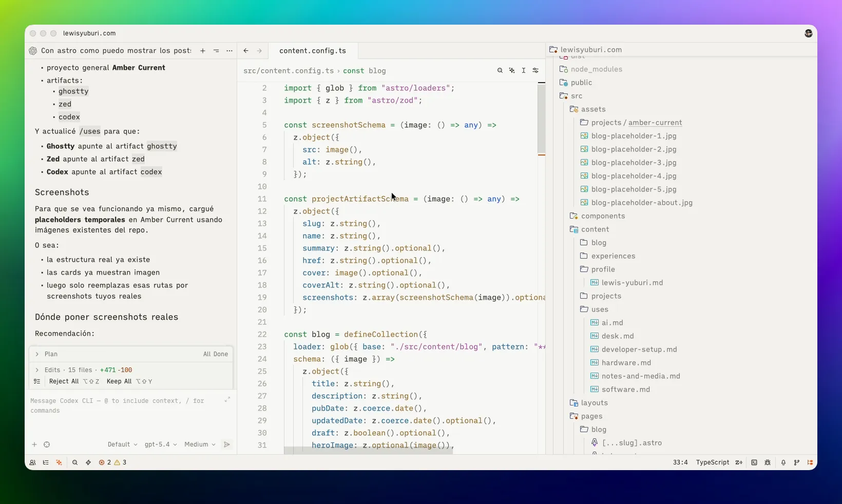The height and width of the screenshot is (504, 842).
Task: Open the debugger panel bug icon
Action: coord(768,462)
